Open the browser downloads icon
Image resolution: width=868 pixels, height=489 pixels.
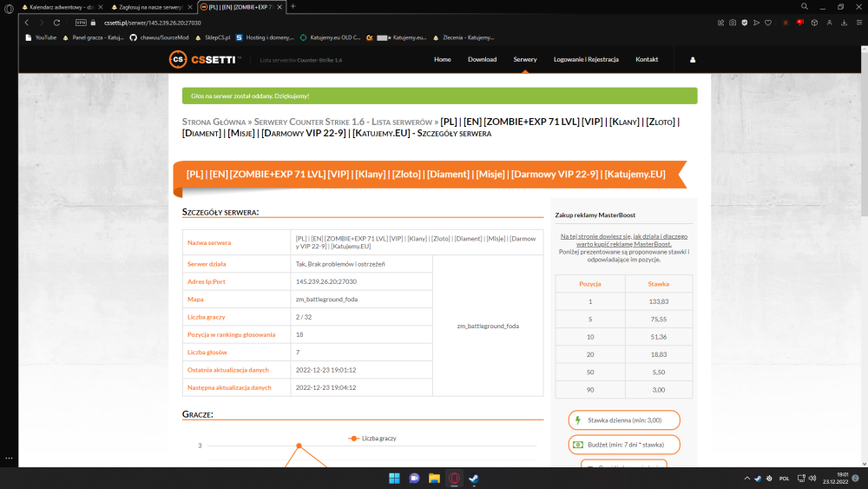[845, 23]
